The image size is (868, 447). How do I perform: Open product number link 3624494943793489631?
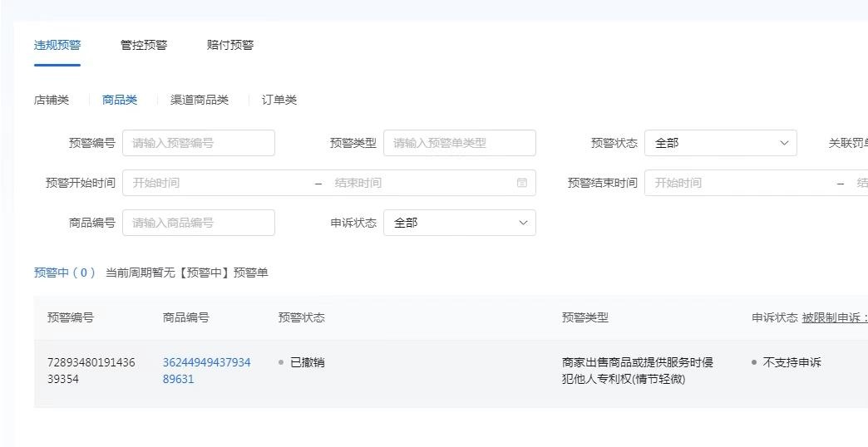coord(206,371)
